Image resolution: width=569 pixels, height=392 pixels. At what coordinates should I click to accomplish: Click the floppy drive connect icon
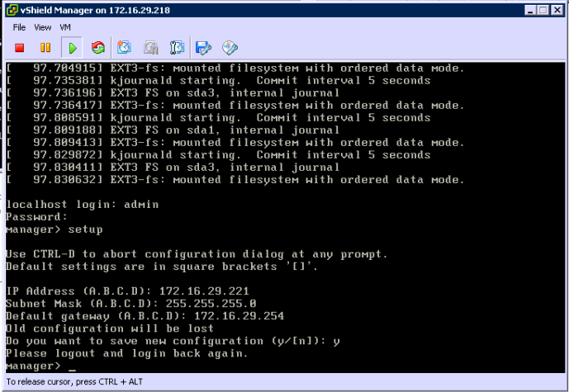tap(204, 47)
